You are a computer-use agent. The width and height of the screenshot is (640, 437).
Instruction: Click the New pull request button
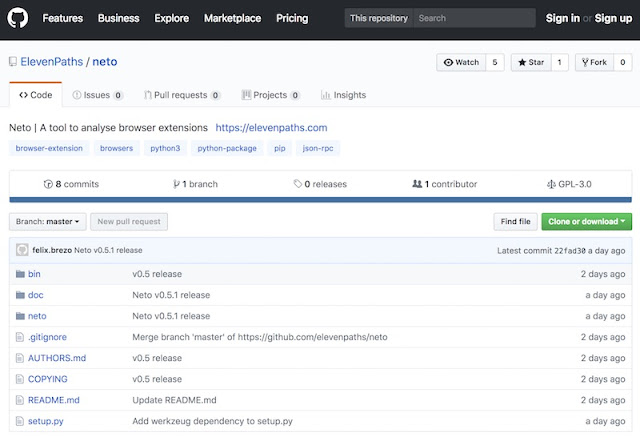(x=129, y=222)
